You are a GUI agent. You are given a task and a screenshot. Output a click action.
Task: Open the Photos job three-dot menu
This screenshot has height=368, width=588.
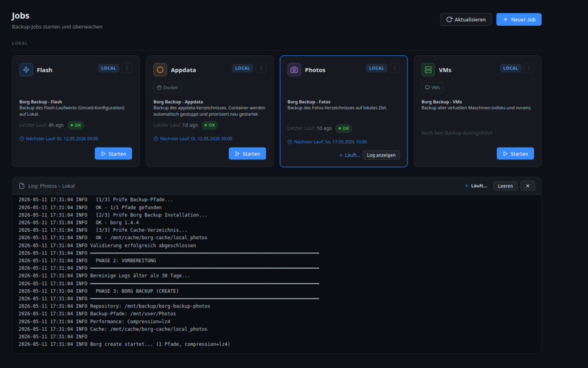[395, 68]
